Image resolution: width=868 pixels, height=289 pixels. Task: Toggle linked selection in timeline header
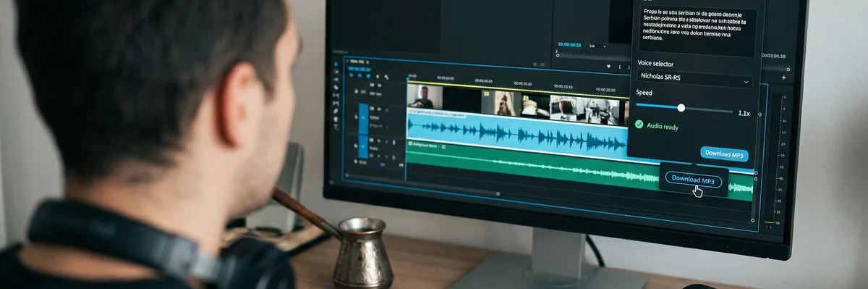367,75
